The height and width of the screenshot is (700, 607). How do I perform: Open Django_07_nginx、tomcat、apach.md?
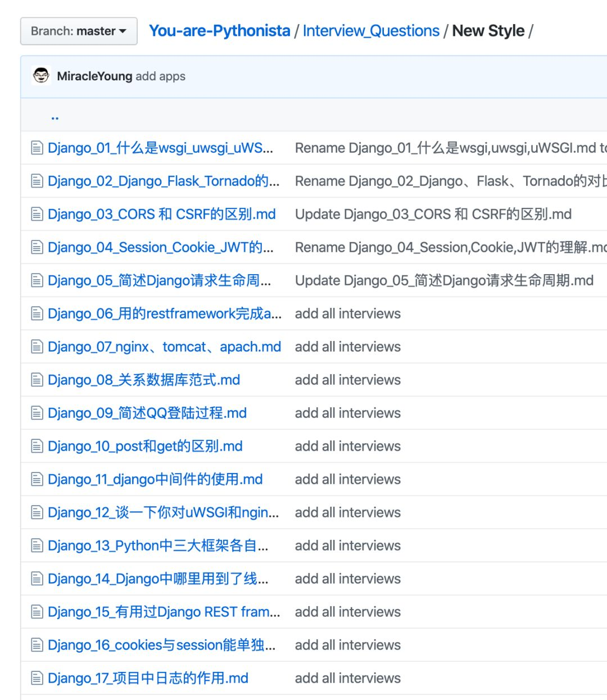(x=164, y=347)
